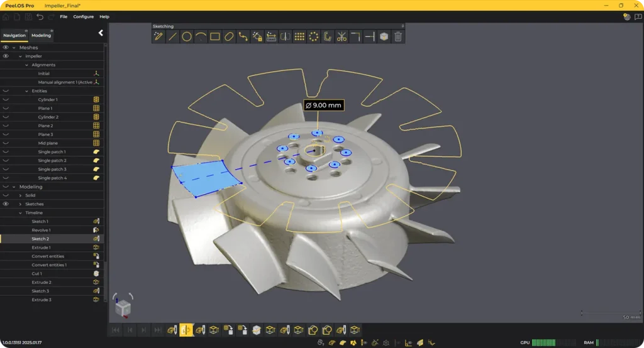This screenshot has width=644, height=348.
Task: Select Extrude 1 in the timeline list
Action: pyautogui.click(x=41, y=247)
